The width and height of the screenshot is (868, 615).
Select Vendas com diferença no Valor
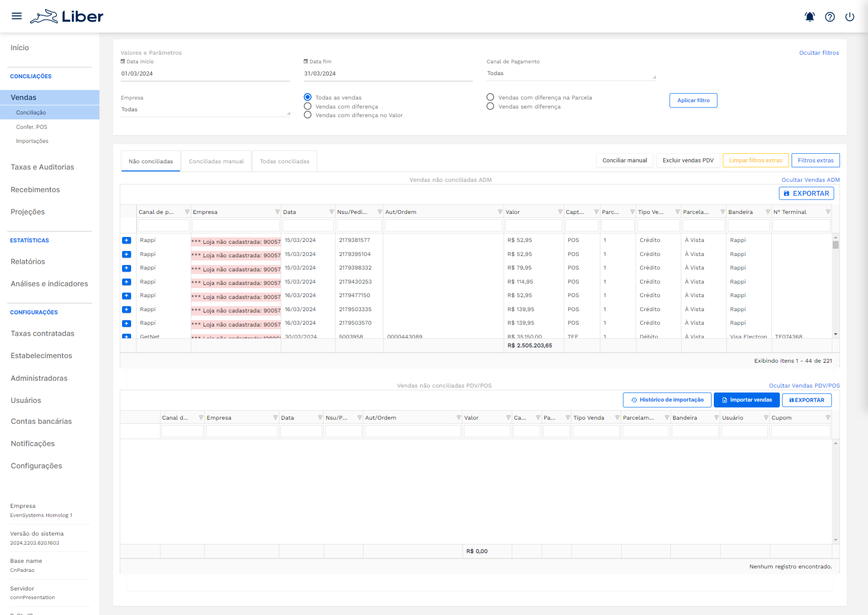(x=308, y=115)
